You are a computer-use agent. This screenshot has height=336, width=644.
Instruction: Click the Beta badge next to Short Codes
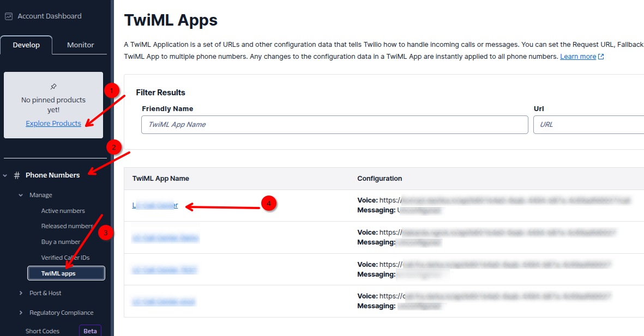(x=90, y=331)
